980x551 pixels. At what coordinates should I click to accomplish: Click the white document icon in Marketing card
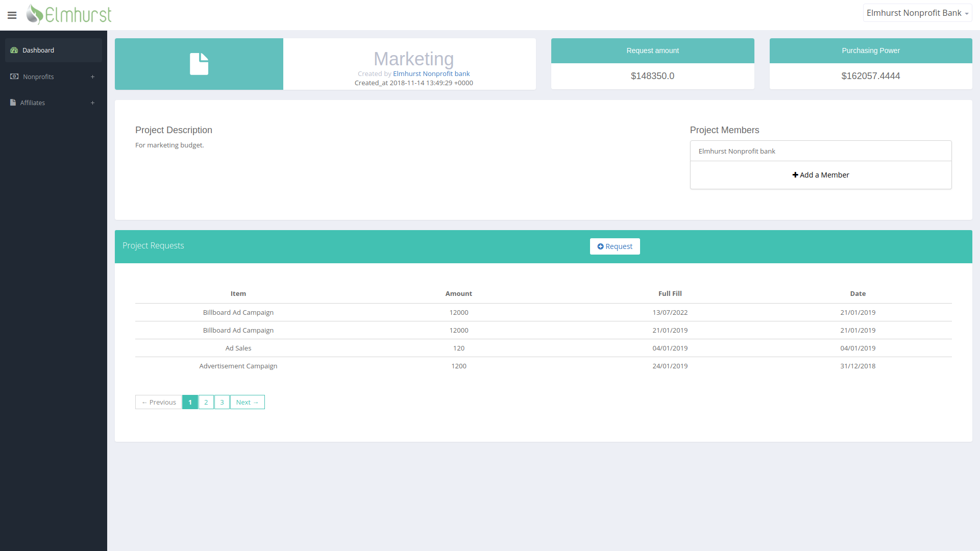pyautogui.click(x=199, y=64)
